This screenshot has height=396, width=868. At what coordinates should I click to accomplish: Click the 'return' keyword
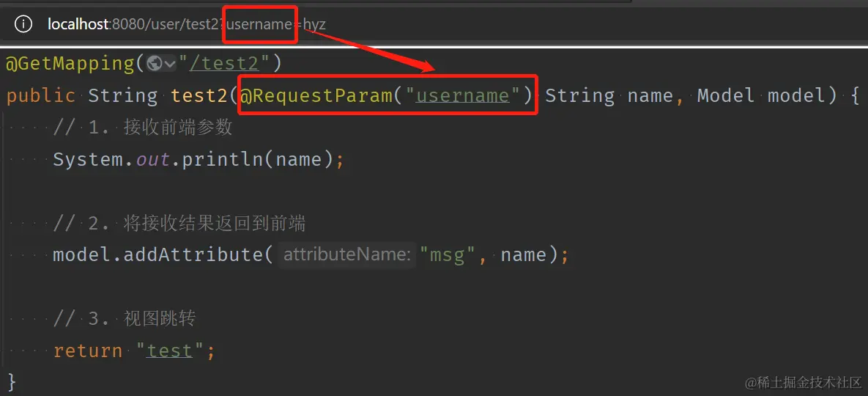[87, 351]
